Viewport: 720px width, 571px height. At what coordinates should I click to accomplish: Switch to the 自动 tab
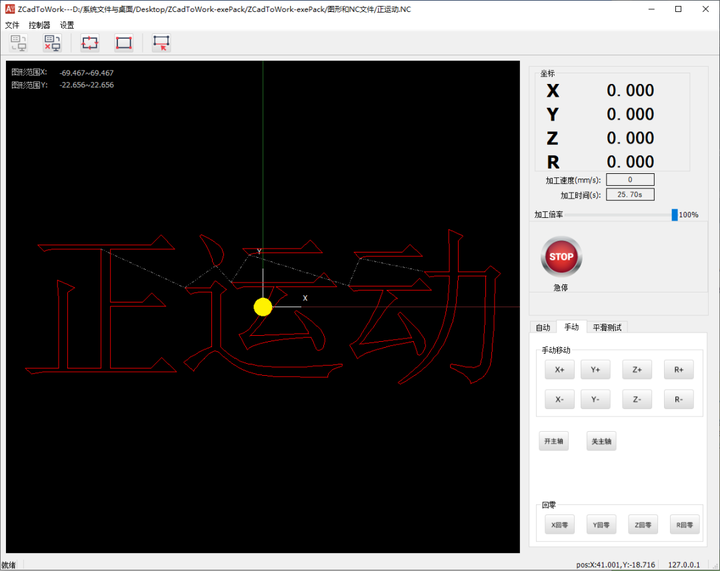click(543, 327)
